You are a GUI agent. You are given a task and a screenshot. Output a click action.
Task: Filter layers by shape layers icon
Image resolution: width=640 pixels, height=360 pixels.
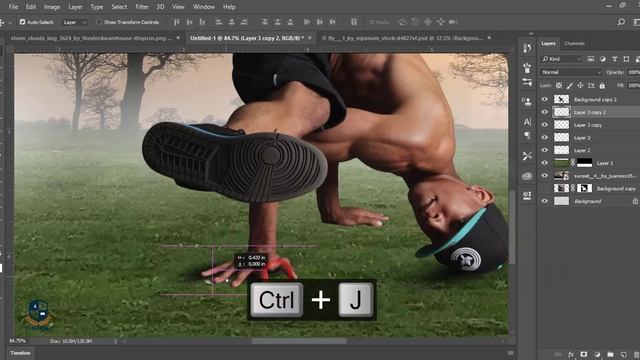626,59
